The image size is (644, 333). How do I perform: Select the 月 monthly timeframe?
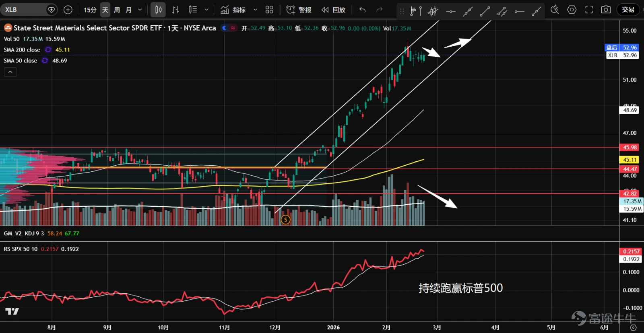pyautogui.click(x=128, y=10)
